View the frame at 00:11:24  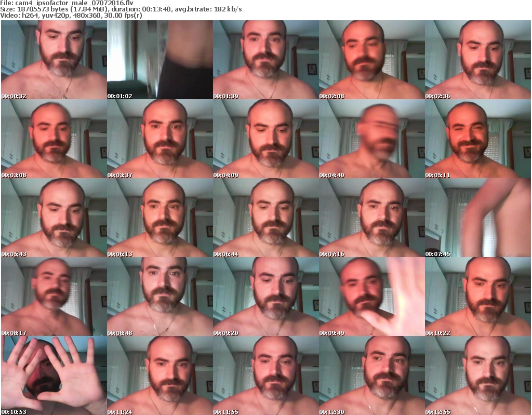coord(160,376)
